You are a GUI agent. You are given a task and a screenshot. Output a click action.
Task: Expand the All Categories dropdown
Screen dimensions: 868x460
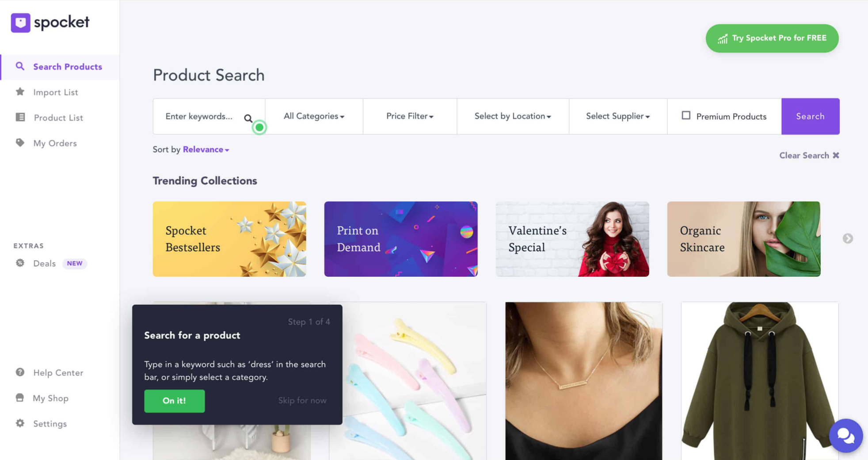(314, 116)
